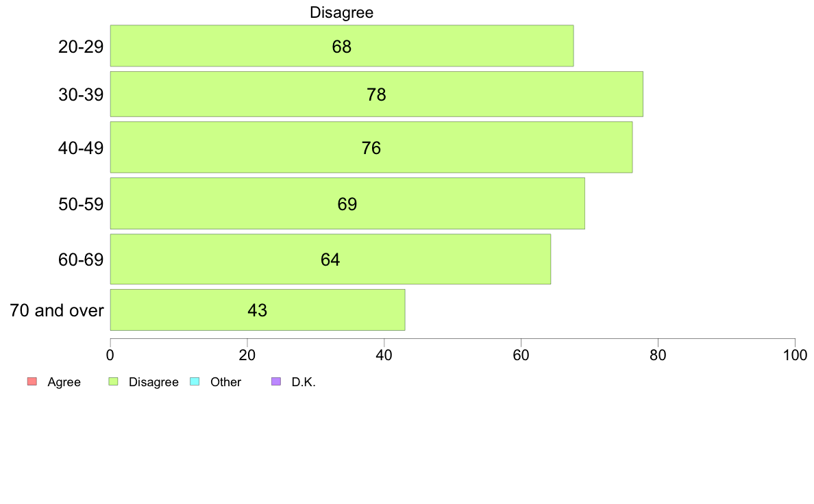Select the Agree legend label

(64, 382)
